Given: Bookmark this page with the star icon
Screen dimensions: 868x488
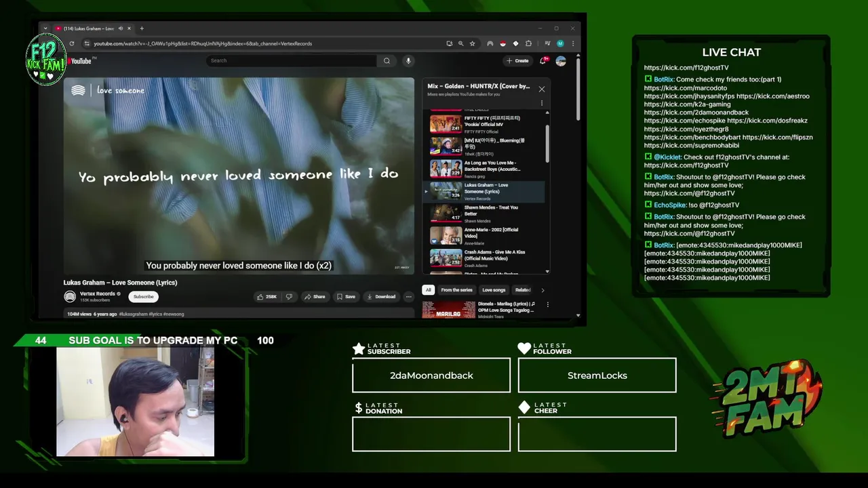Looking at the screenshot, I should coord(473,43).
